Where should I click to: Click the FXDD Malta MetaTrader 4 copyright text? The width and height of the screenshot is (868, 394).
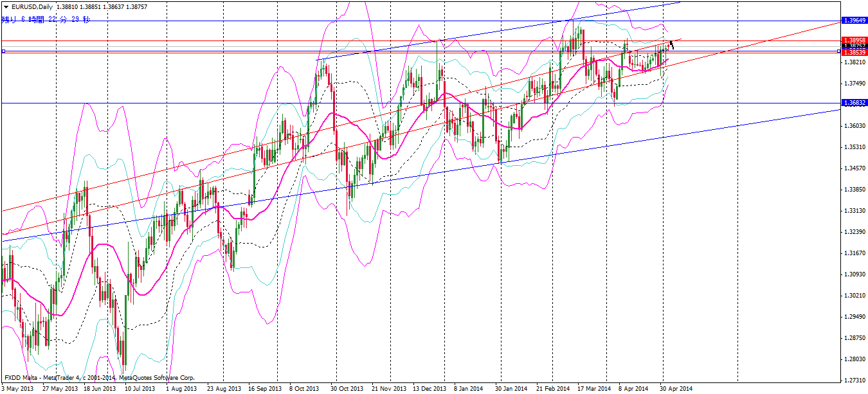pyautogui.click(x=99, y=378)
